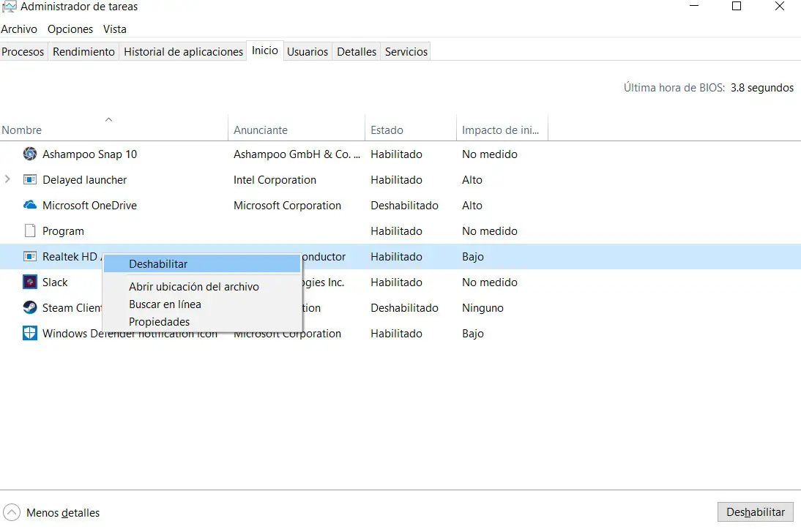Image resolution: width=801 pixels, height=532 pixels.
Task: Open the Vista menu
Action: click(114, 29)
